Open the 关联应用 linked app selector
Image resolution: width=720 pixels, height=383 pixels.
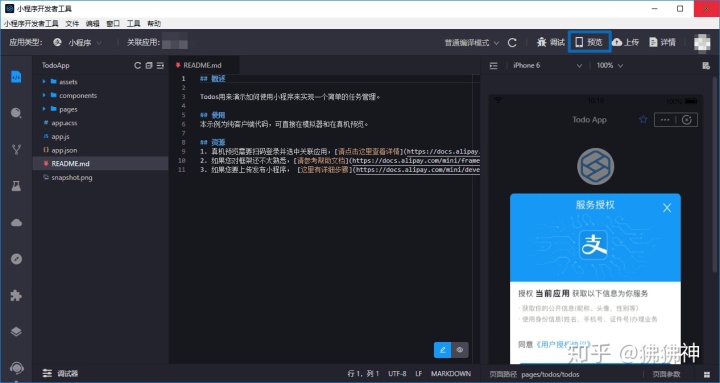coord(175,43)
